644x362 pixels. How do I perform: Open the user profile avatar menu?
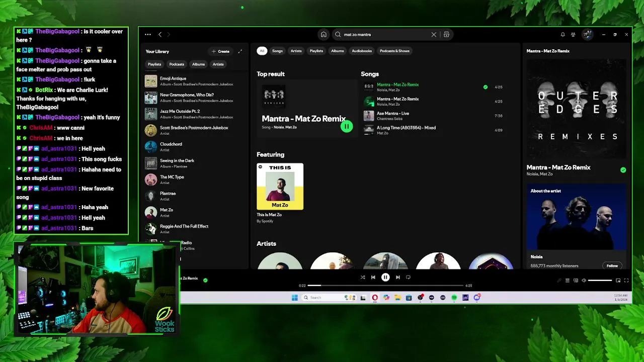coord(587,35)
